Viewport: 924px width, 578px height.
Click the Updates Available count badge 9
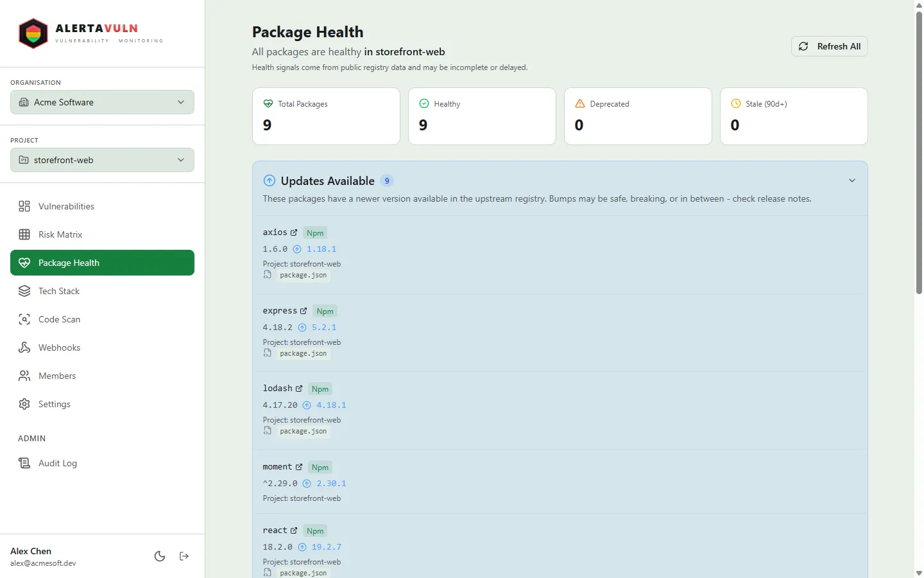387,181
